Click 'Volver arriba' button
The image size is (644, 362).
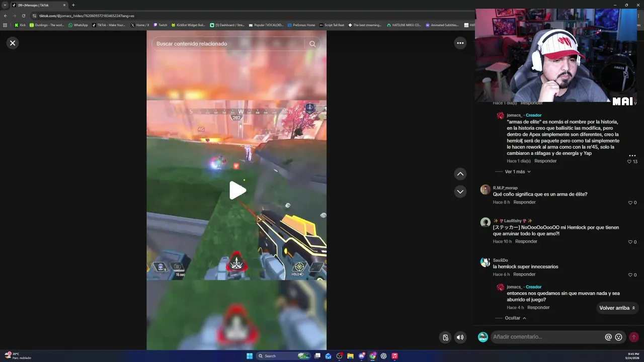coord(617,308)
